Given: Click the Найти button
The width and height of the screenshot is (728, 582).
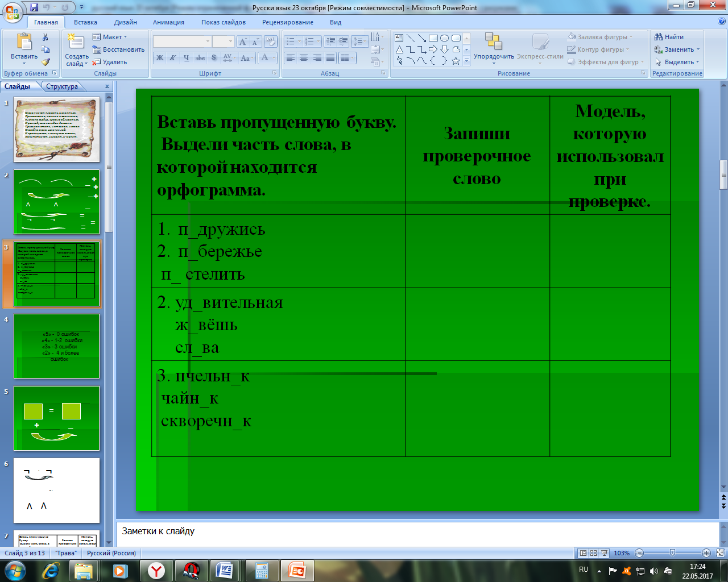Looking at the screenshot, I should click(x=669, y=37).
